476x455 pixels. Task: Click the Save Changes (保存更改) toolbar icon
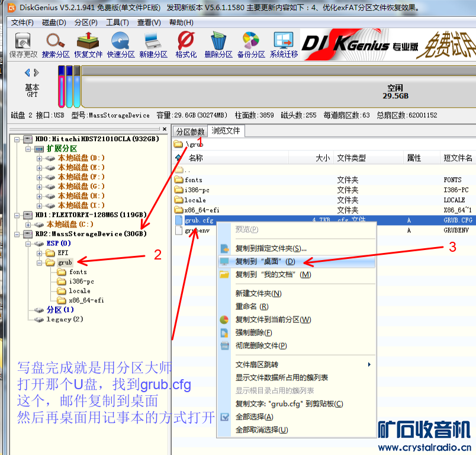pos(23,45)
